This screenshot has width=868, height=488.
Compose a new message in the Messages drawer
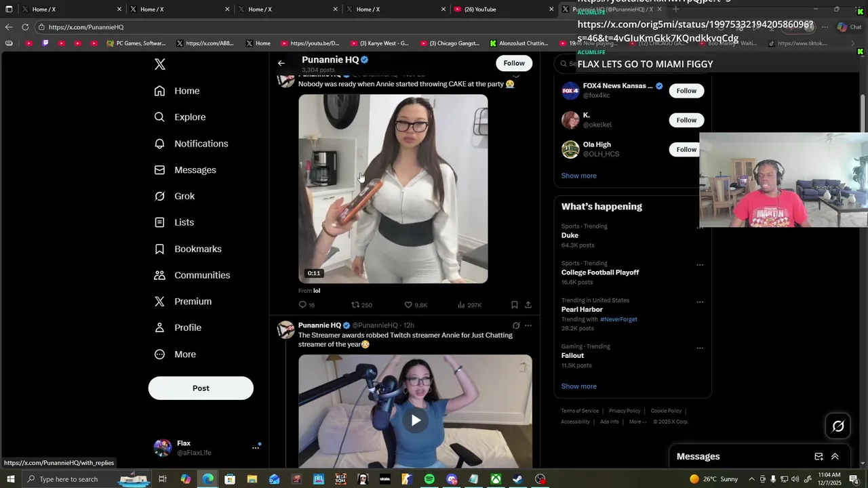818,457
